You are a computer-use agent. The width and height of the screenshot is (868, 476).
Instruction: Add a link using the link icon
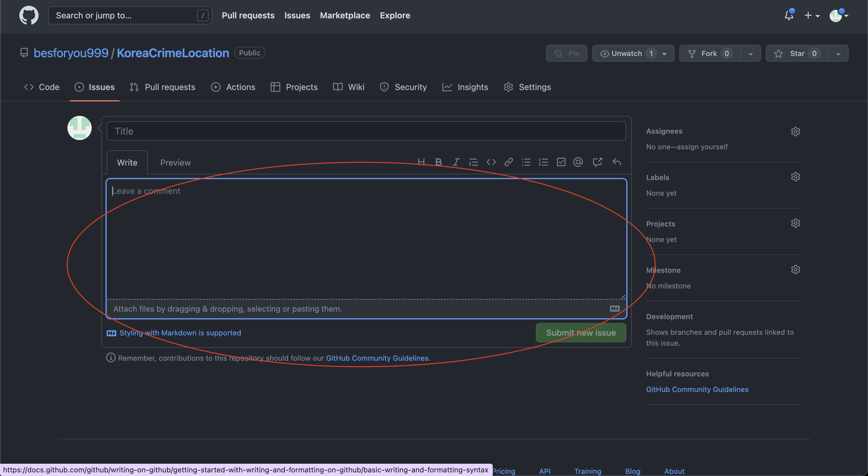pyautogui.click(x=508, y=162)
